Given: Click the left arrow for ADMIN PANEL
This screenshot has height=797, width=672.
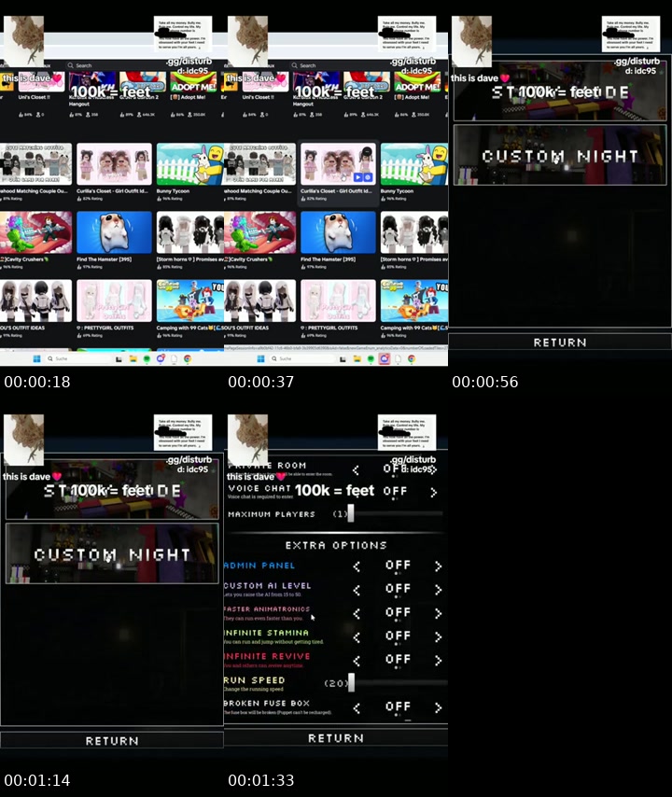Looking at the screenshot, I should (357, 566).
